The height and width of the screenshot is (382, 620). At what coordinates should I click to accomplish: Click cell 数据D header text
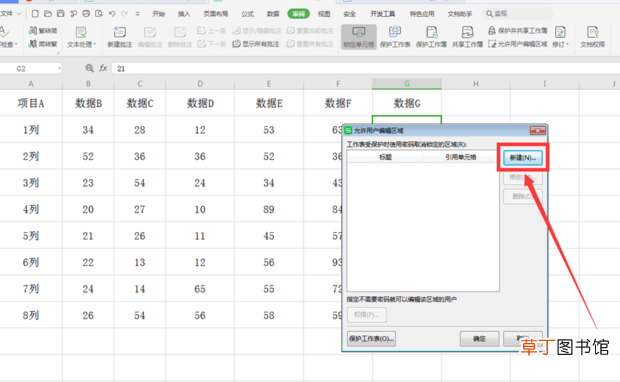tap(200, 103)
